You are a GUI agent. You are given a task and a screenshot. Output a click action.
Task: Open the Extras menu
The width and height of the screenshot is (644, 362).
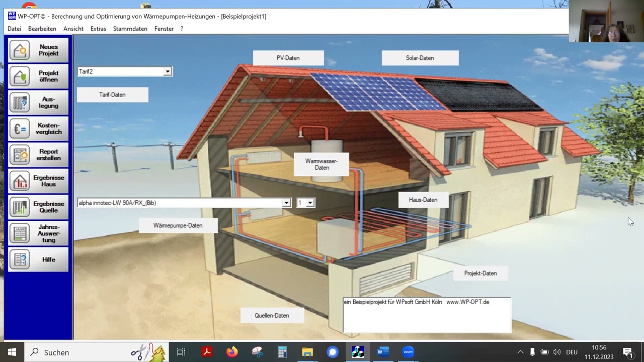pyautogui.click(x=98, y=29)
